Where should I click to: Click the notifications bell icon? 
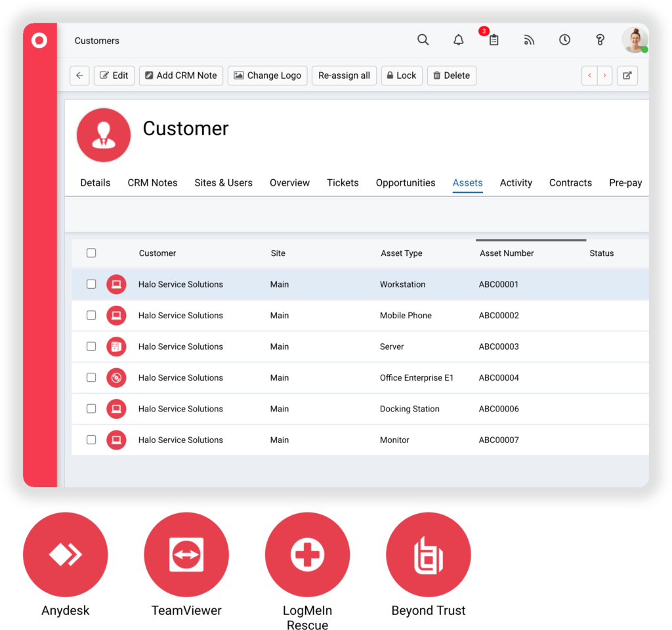coord(459,40)
